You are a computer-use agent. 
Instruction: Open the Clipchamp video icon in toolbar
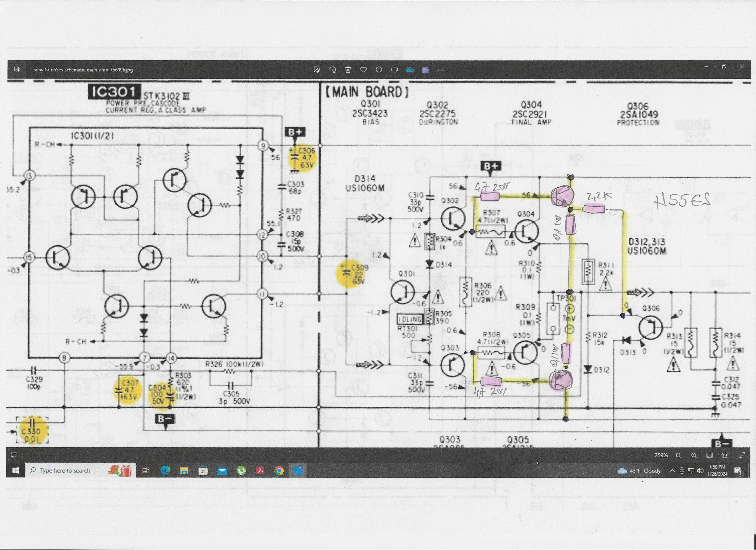(x=425, y=70)
